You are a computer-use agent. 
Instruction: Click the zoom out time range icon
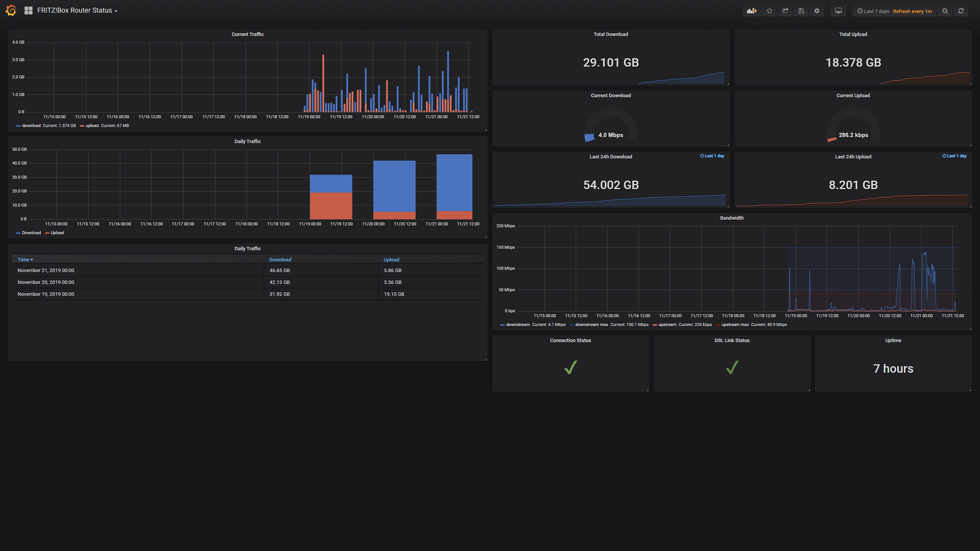[945, 11]
